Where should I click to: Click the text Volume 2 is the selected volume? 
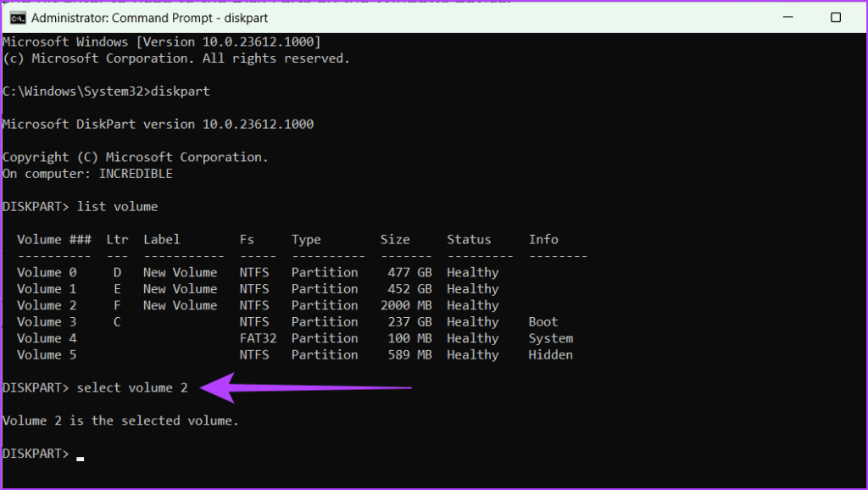tap(120, 420)
